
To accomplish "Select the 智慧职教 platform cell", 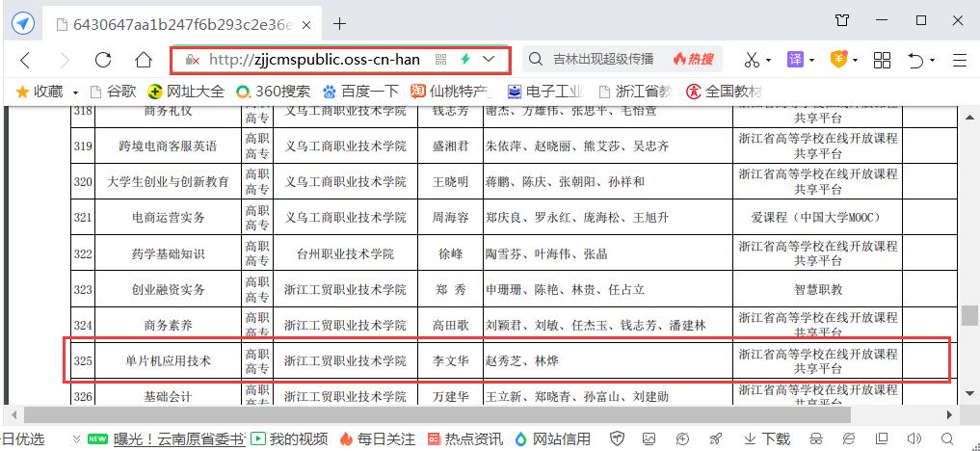I will [817, 289].
